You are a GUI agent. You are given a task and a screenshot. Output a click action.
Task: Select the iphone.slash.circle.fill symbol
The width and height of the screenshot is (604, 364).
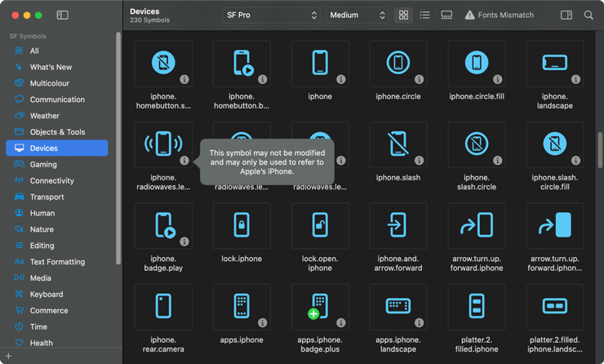click(555, 144)
